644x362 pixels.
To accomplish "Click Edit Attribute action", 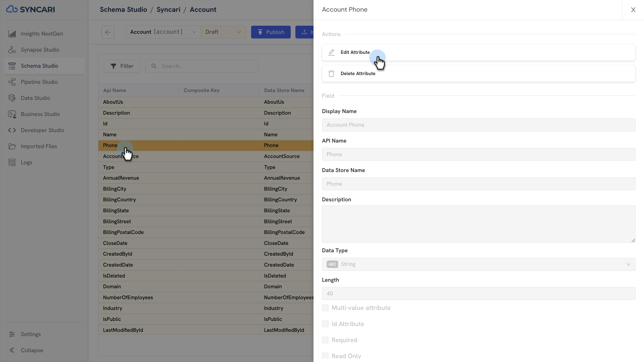I will click(479, 53).
